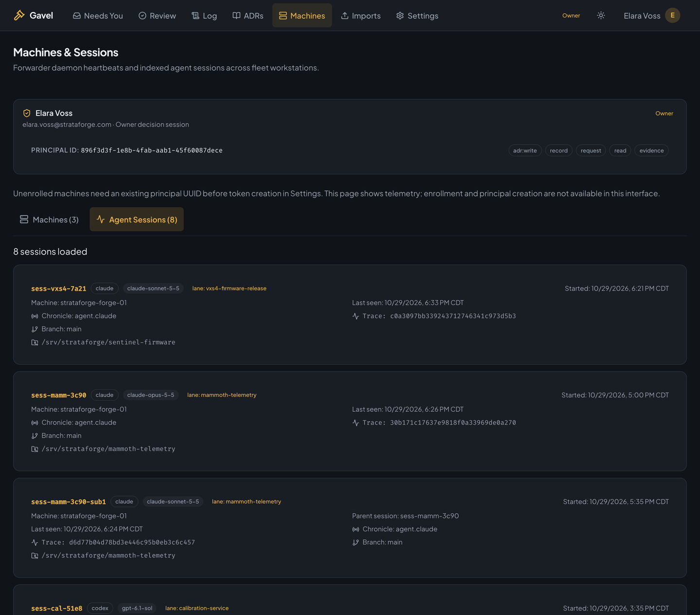This screenshot has width=700, height=615.
Task: Click the chronicle icon in sess-mamm-3c90 card
Action: pos(35,423)
